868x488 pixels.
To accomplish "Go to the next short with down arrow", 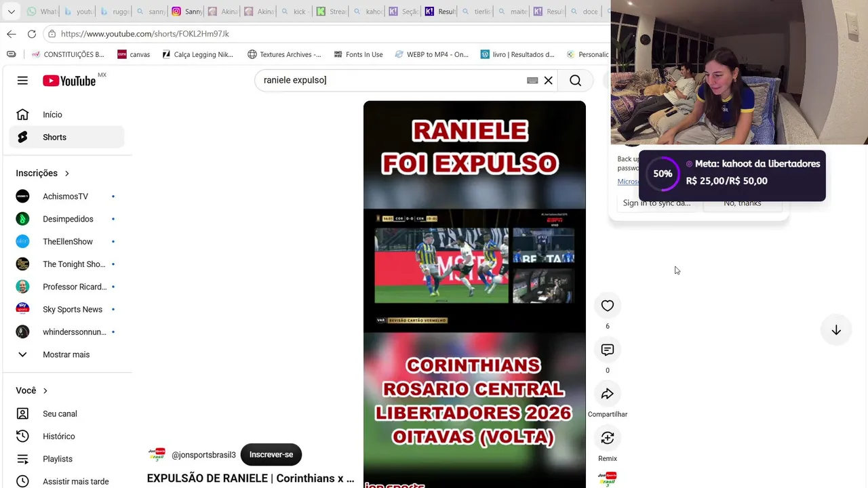I will pyautogui.click(x=836, y=330).
